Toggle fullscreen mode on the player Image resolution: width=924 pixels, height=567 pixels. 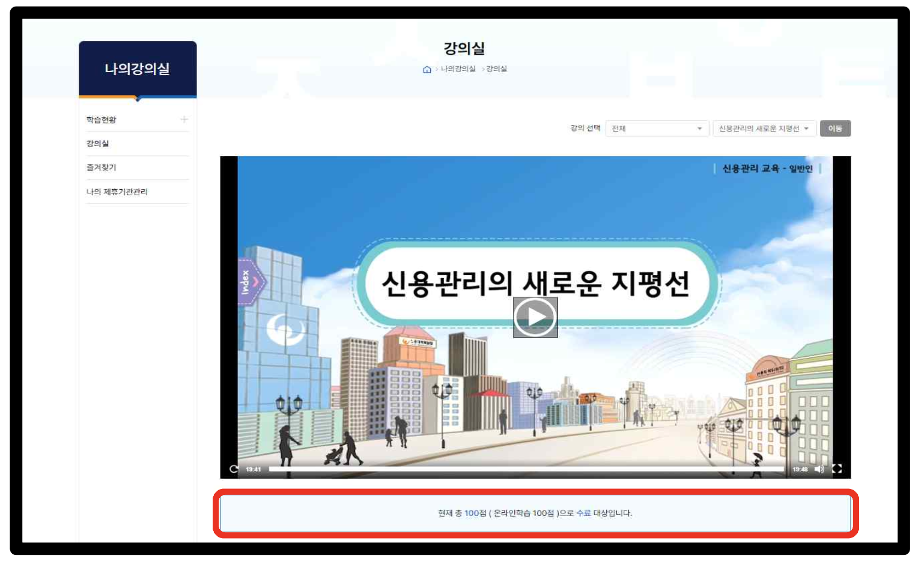[837, 468]
